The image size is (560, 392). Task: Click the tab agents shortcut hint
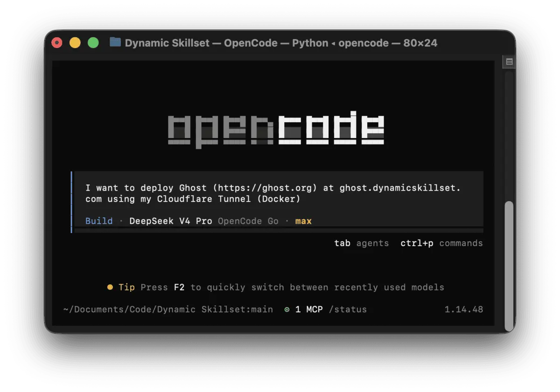click(362, 243)
